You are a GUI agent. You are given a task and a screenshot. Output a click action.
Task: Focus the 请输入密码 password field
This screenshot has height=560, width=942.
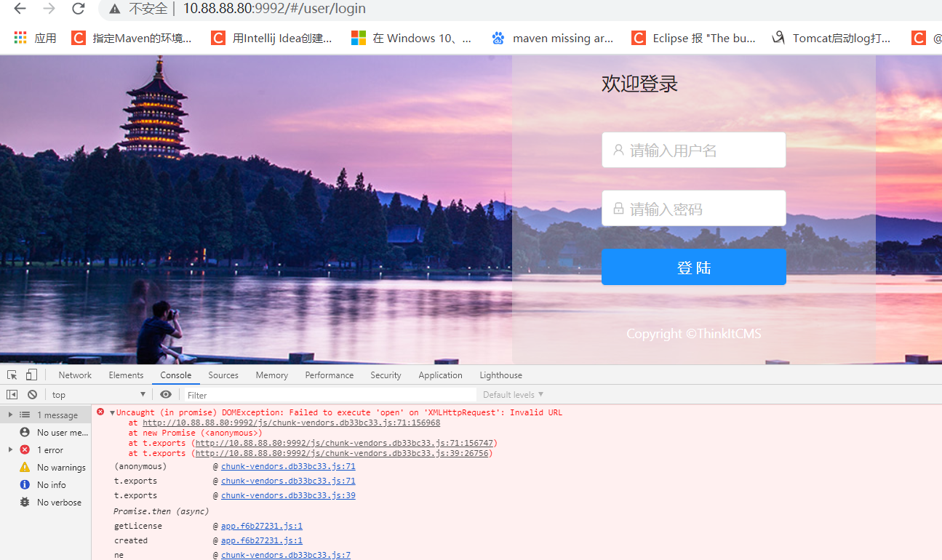coord(694,209)
